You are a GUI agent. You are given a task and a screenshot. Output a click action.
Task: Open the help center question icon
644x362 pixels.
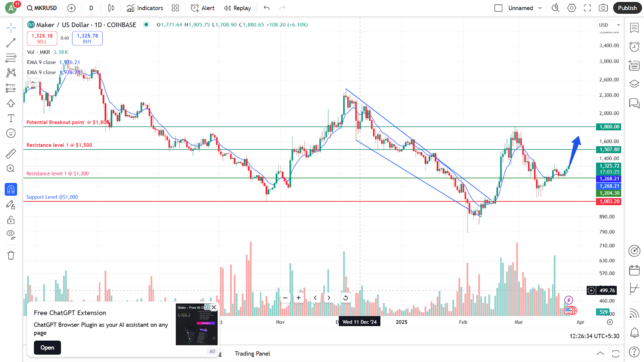634,352
